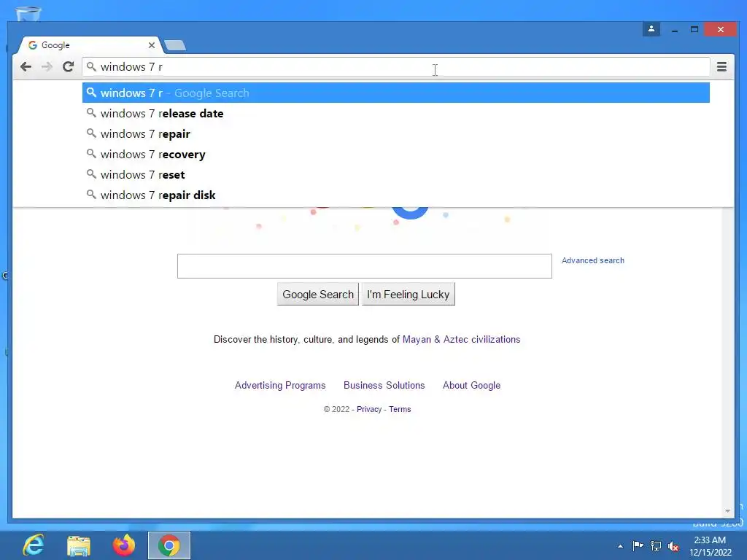Click the muted volume tray icon

673,546
